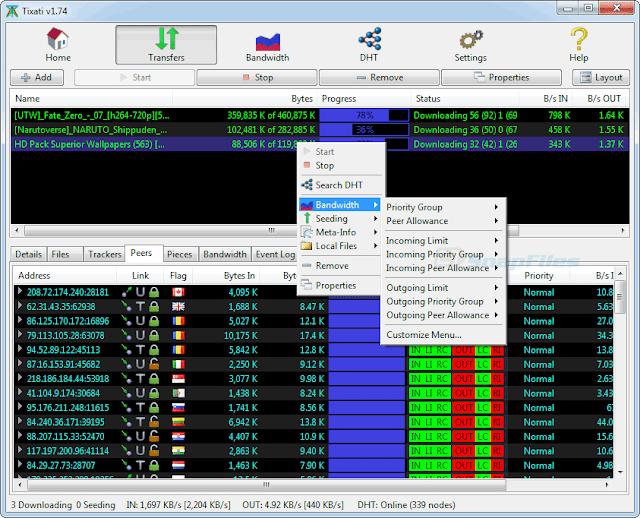Open the Incoming Limit submenu
This screenshot has width=640, height=518.
click(443, 241)
